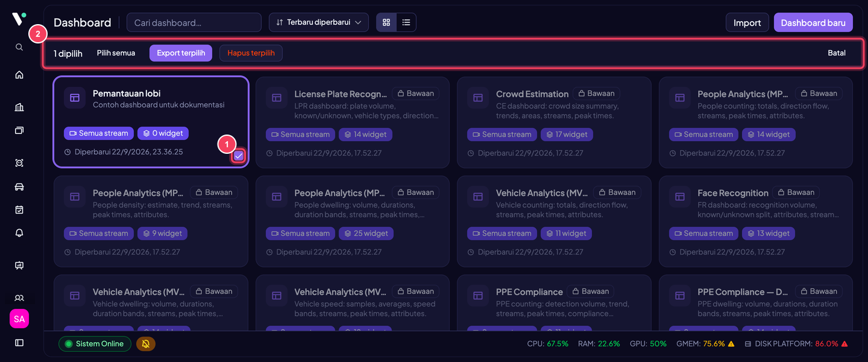Focus the Cari dashboard search field
Image resolution: width=868 pixels, height=362 pixels.
tap(194, 22)
